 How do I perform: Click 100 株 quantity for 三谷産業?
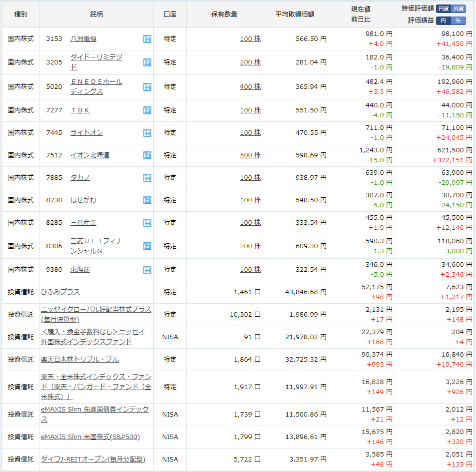[x=250, y=222]
